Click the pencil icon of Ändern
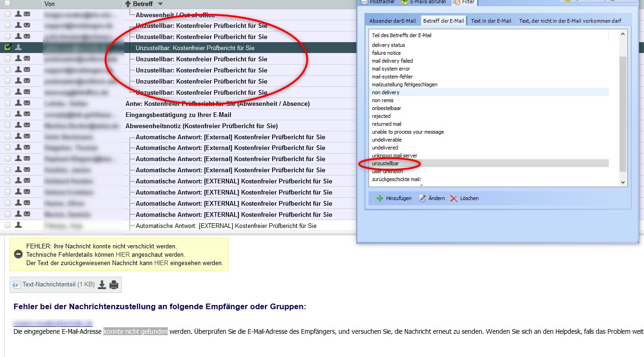 (x=422, y=198)
